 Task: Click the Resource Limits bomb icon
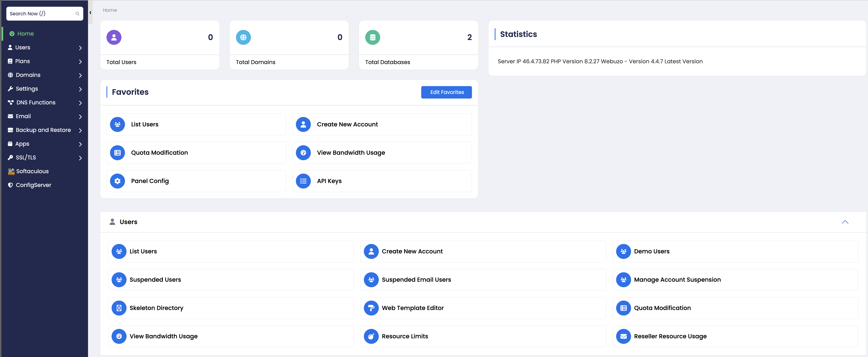pos(371,336)
